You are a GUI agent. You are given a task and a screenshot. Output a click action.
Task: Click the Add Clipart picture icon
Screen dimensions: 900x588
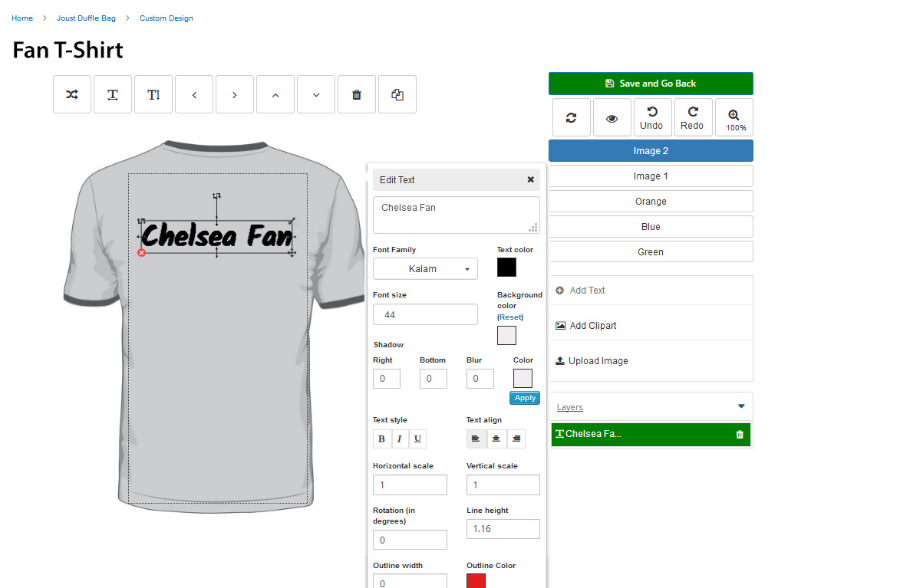click(x=560, y=325)
